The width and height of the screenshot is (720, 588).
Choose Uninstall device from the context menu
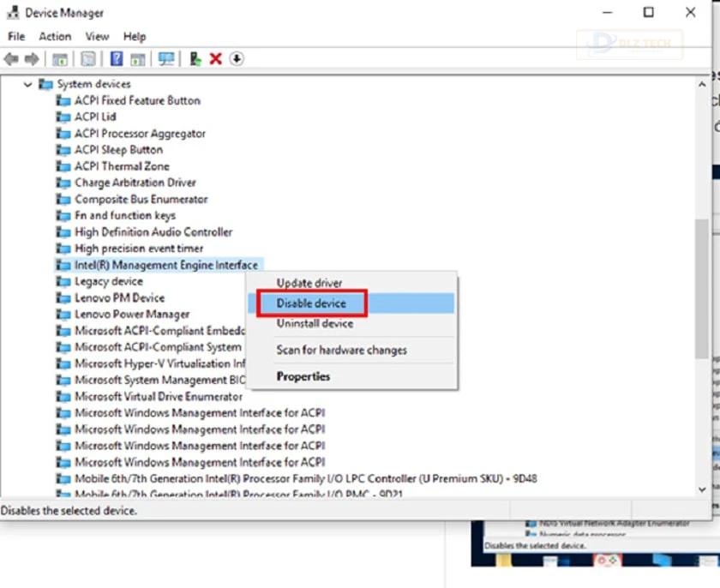coord(351,324)
